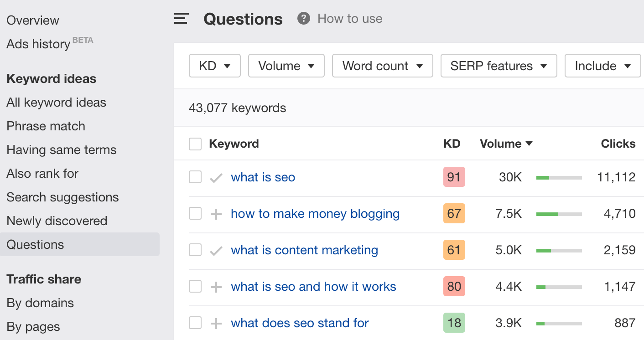Click the hamburger menu icon
Viewport: 644px width, 340px height.
tap(181, 19)
